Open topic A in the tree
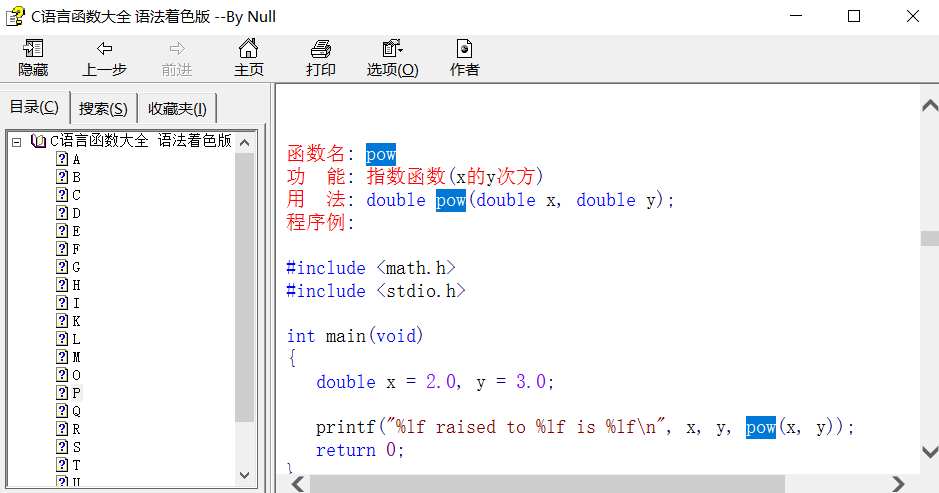 tap(76, 159)
